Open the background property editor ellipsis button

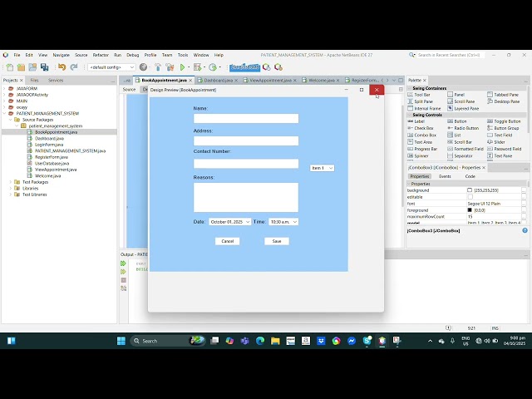click(525, 190)
